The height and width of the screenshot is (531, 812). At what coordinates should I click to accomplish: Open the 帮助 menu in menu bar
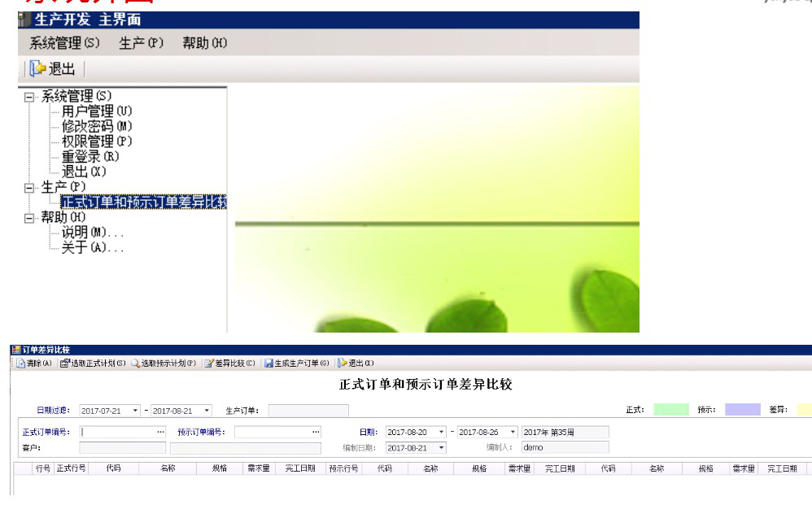(204, 43)
